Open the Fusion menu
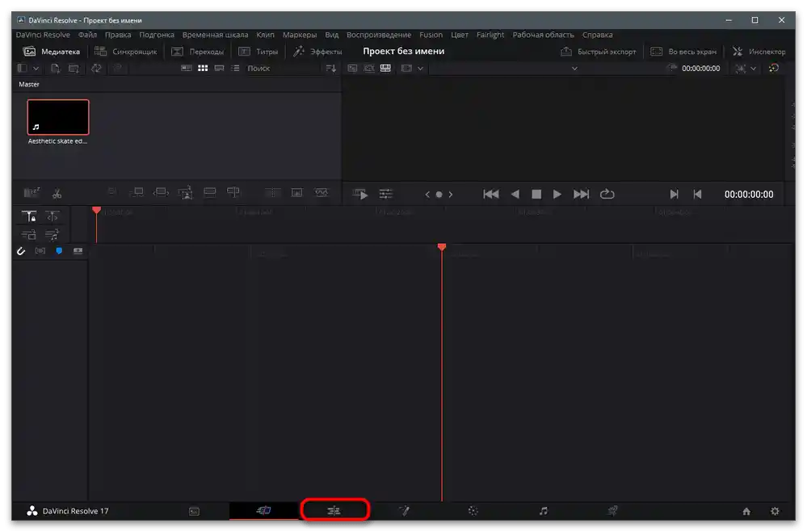Screen dimensions: 807x532 point(431,35)
